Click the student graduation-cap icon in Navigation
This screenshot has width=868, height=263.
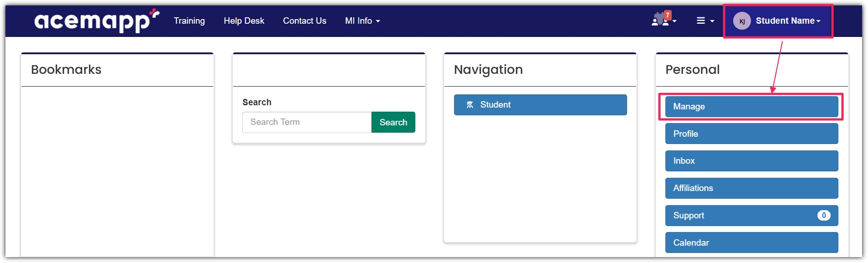[470, 104]
